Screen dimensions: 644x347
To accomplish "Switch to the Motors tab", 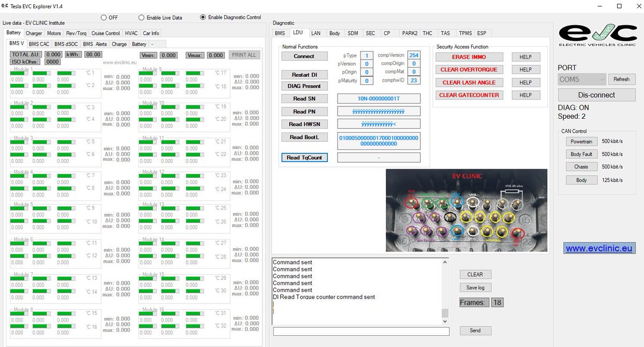I will point(54,33).
